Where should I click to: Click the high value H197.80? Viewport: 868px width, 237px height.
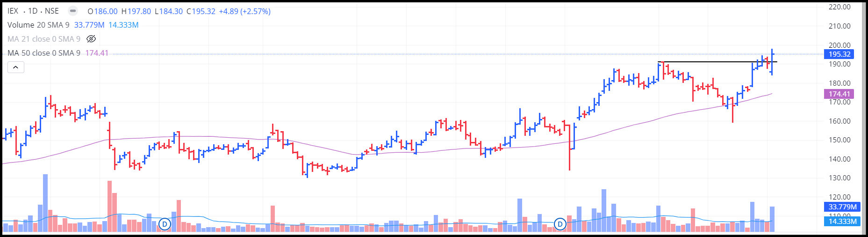pyautogui.click(x=136, y=11)
